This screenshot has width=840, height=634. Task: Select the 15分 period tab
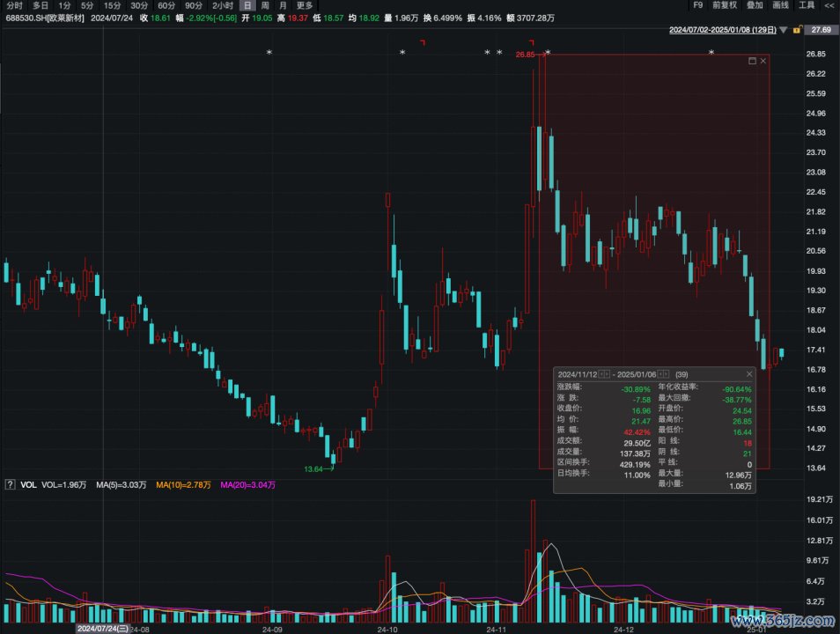click(113, 5)
